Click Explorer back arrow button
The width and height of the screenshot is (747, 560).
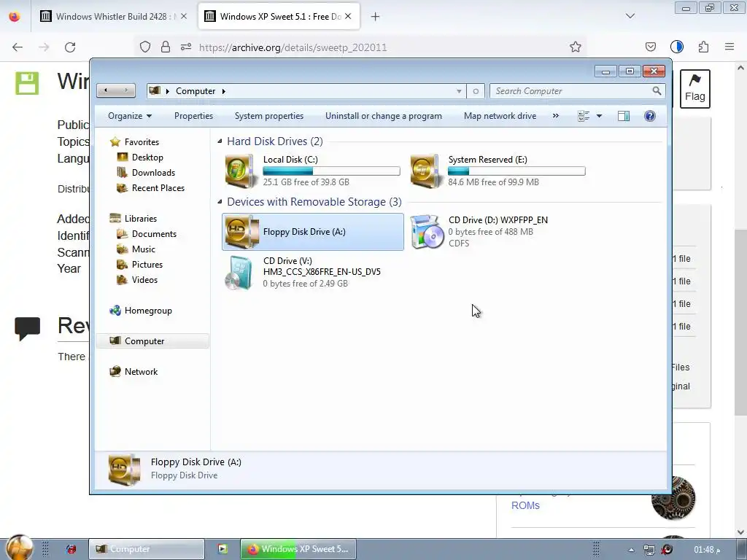[106, 90]
